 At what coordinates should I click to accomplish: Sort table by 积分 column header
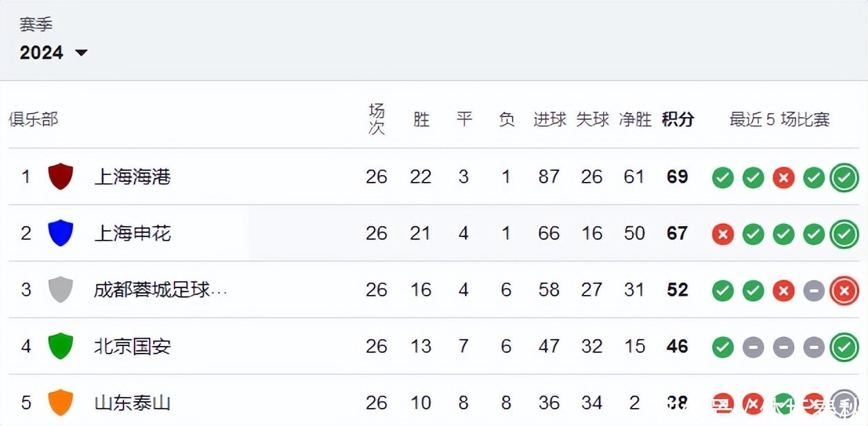click(678, 119)
